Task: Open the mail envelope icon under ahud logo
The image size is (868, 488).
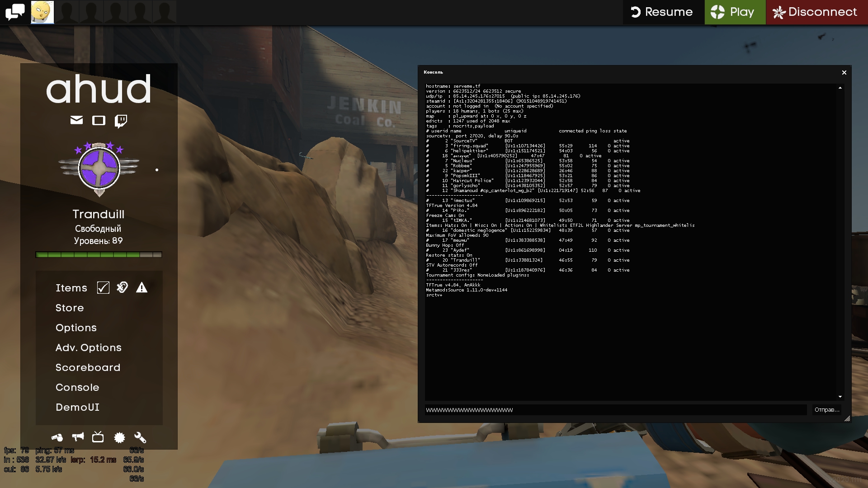Action: pos(77,120)
